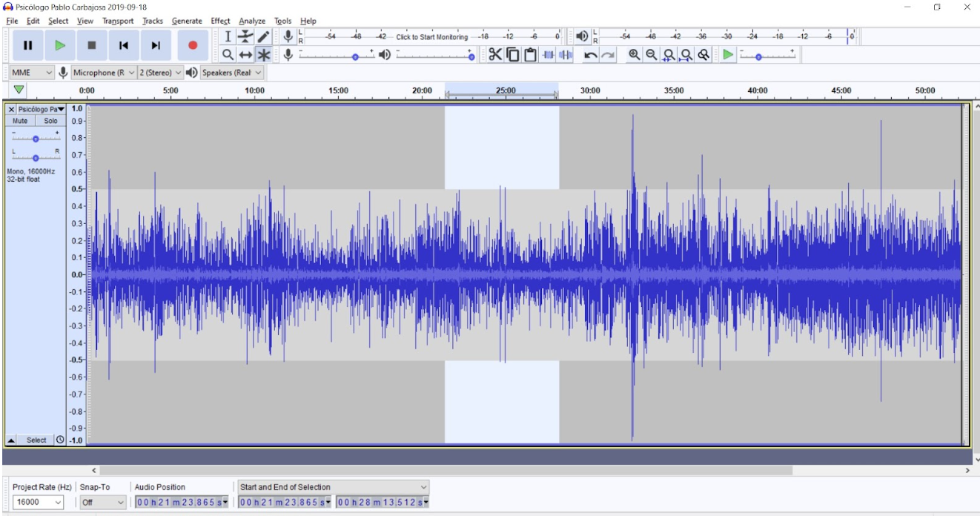Viewport: 980px width, 516px height.
Task: Click 'Click to Start Monitoring' on record meter
Action: (x=432, y=37)
